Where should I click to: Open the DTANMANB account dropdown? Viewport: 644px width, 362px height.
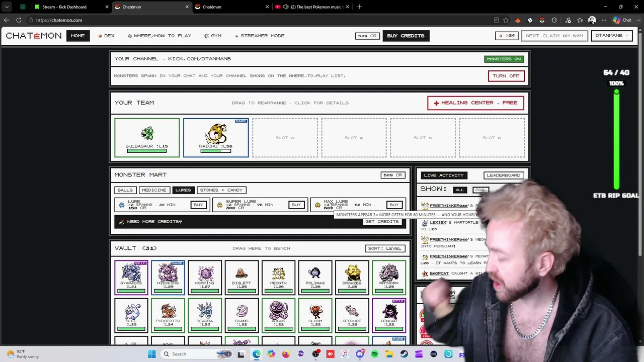(612, 36)
